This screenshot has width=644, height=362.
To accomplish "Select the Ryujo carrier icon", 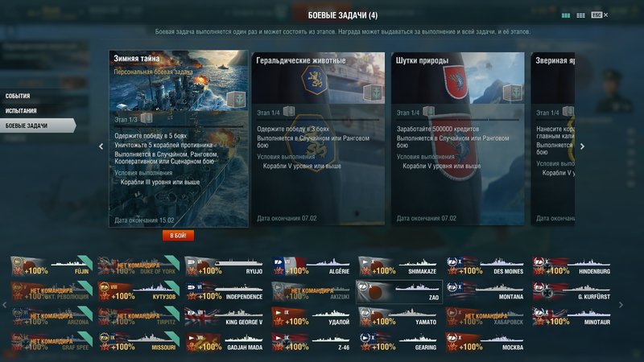I will point(224,266).
